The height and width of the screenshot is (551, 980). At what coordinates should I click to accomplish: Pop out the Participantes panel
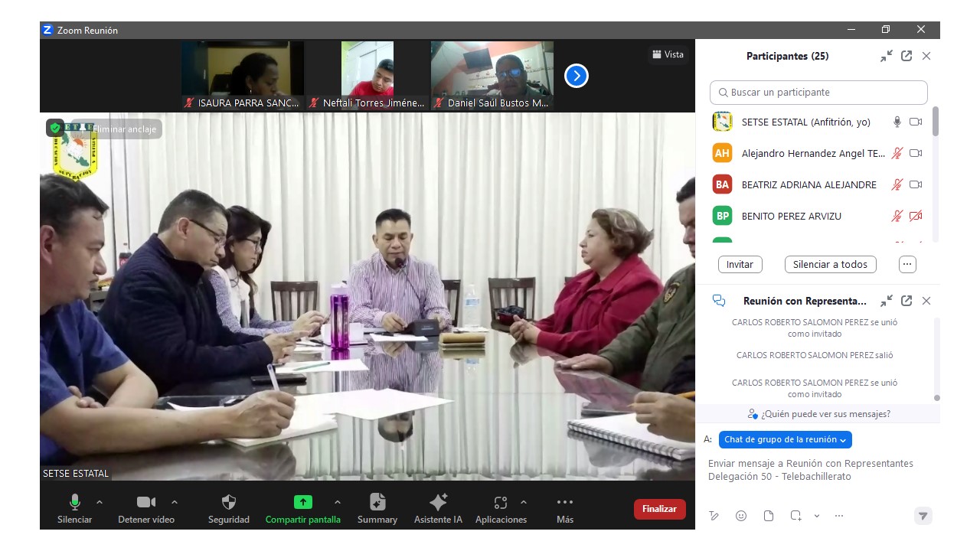(x=906, y=56)
